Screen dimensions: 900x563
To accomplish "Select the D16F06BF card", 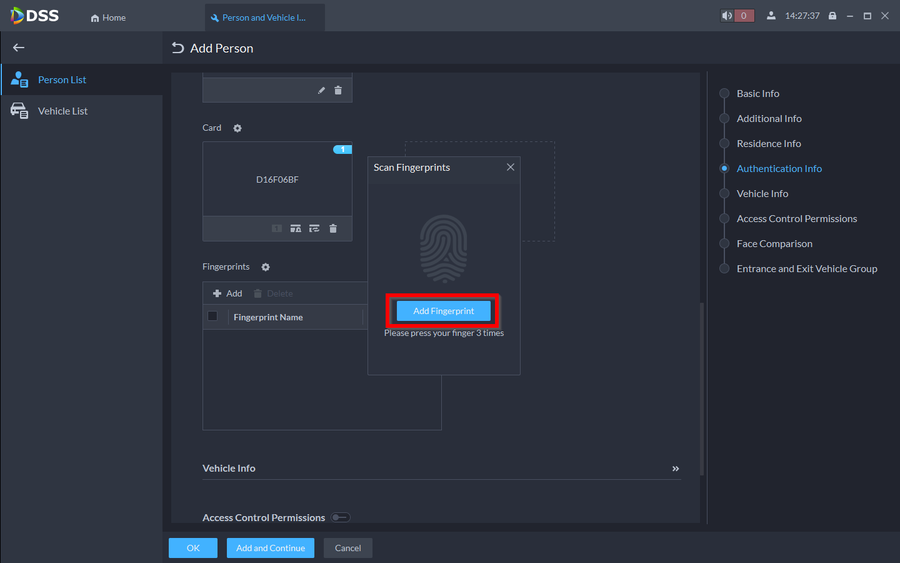I will 277,180.
